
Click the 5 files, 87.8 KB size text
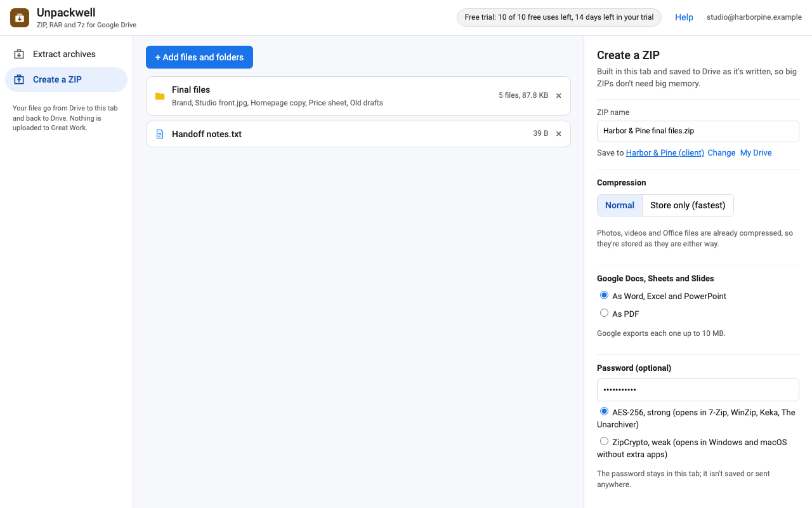click(523, 96)
